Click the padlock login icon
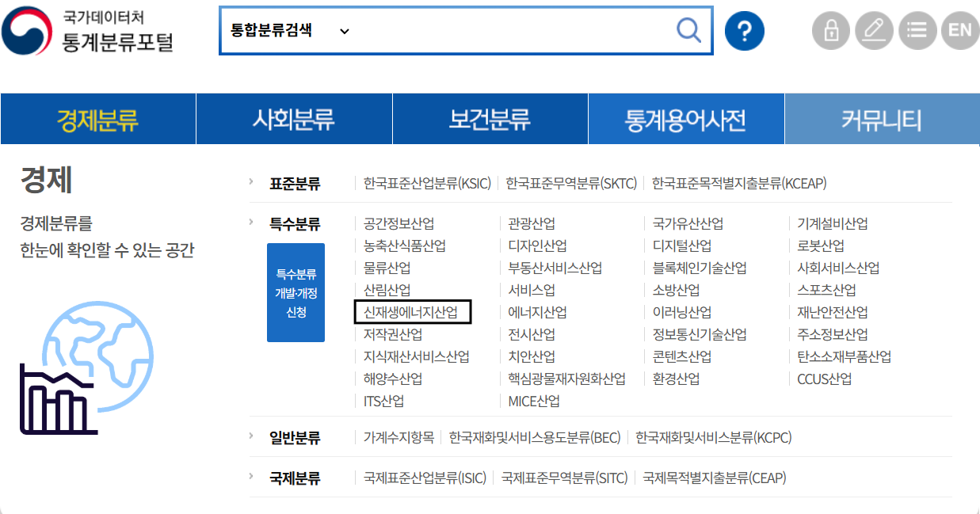 (x=831, y=31)
